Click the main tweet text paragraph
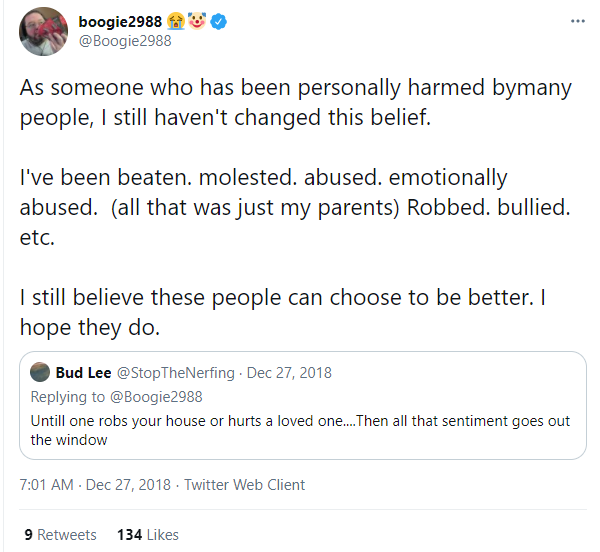The width and height of the screenshot is (600, 552). click(295, 102)
